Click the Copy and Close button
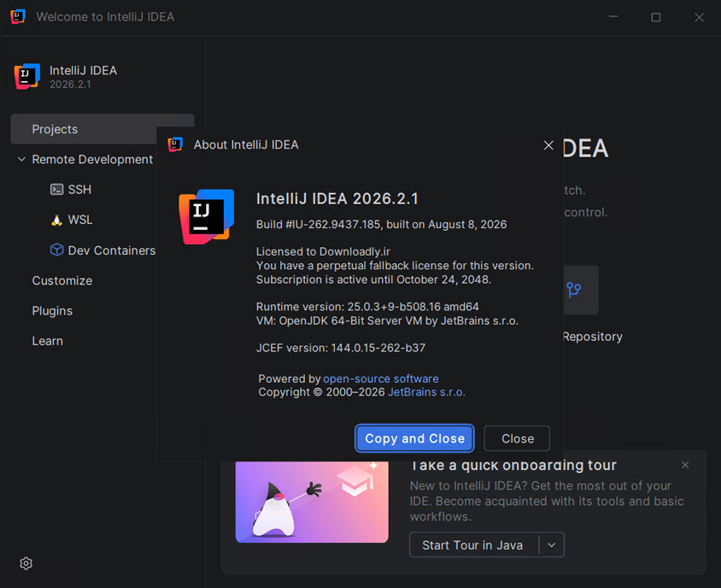721x588 pixels. [x=414, y=438]
